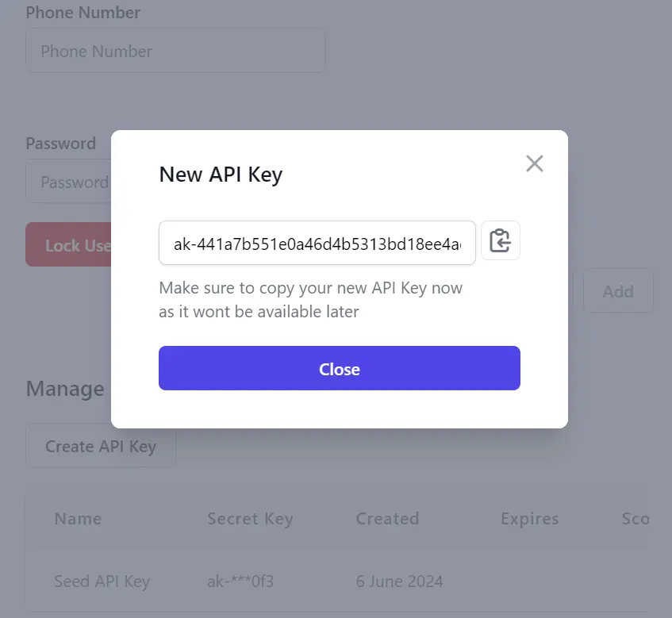Click the 6 June 2024 created date
672x618 pixels.
[x=399, y=581]
